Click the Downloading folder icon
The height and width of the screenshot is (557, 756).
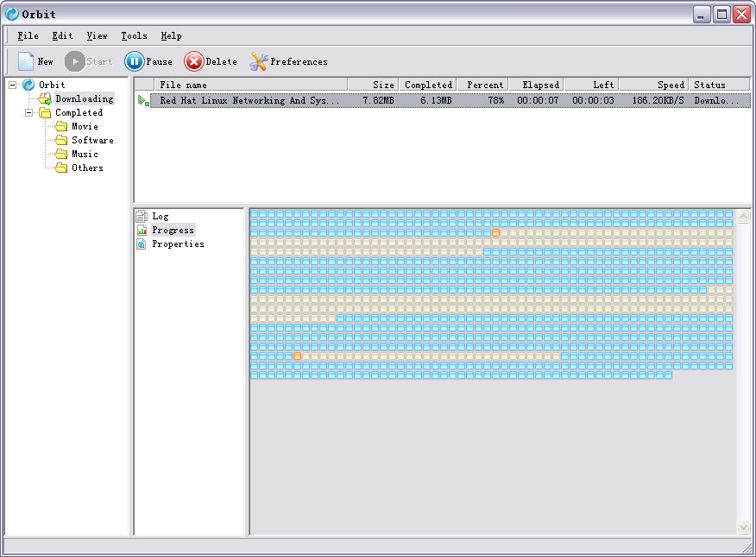(45, 98)
